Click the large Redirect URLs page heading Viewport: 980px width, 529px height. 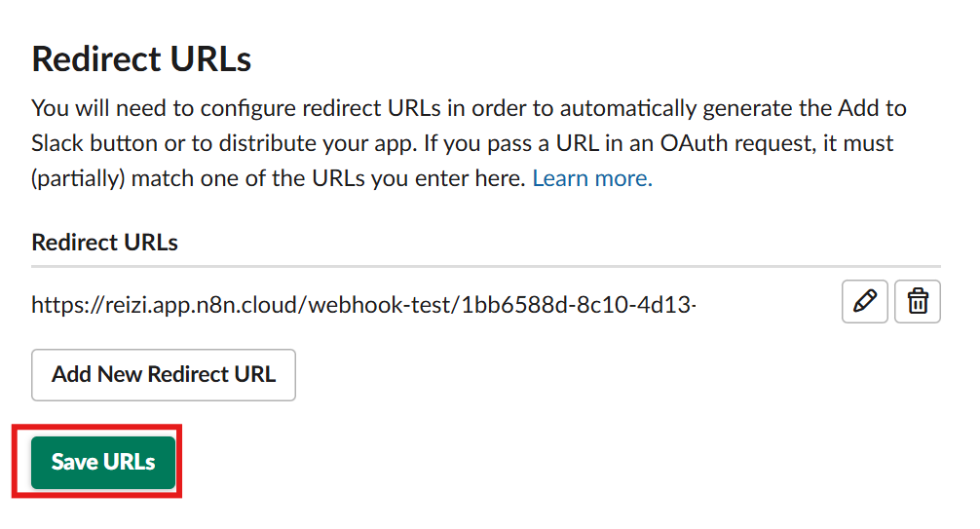(142, 59)
